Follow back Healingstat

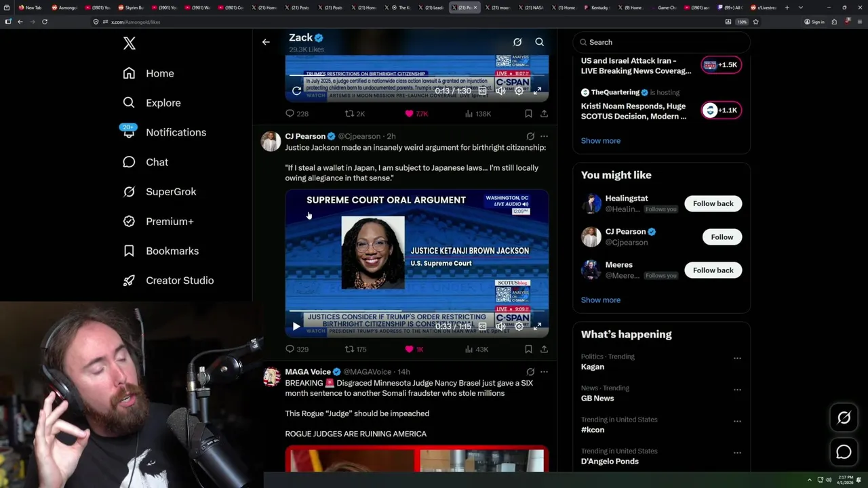[713, 203]
